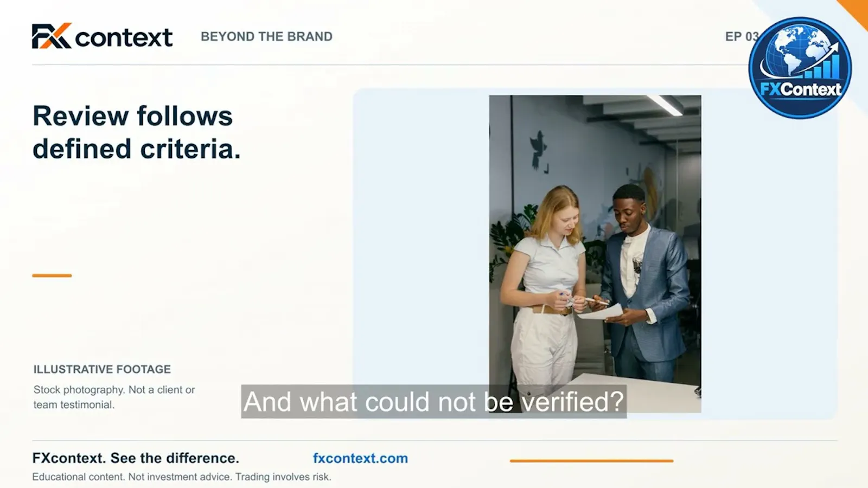Select the 'BEYOND THE BRAND' header text

point(266,36)
